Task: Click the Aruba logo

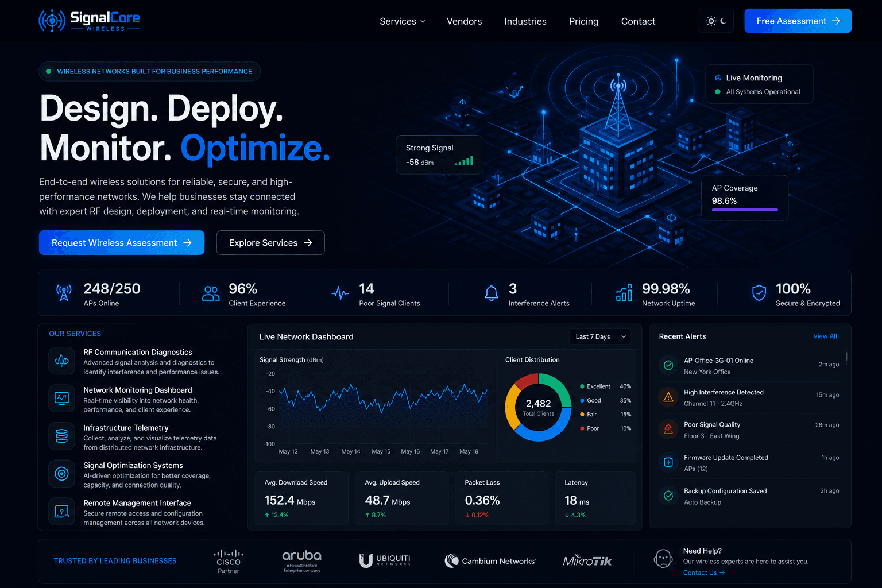Action: pos(301,561)
